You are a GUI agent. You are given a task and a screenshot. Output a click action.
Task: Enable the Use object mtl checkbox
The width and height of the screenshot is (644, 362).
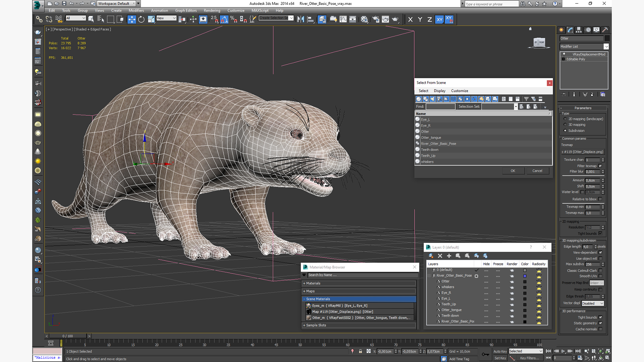pyautogui.click(x=600, y=258)
